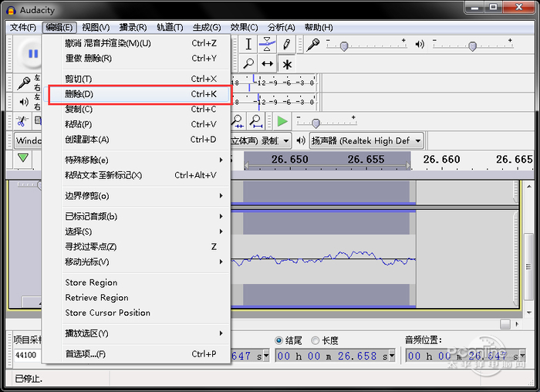This screenshot has width=540, height=392.
Task: Select the Draw pencil tool
Action: (286, 44)
